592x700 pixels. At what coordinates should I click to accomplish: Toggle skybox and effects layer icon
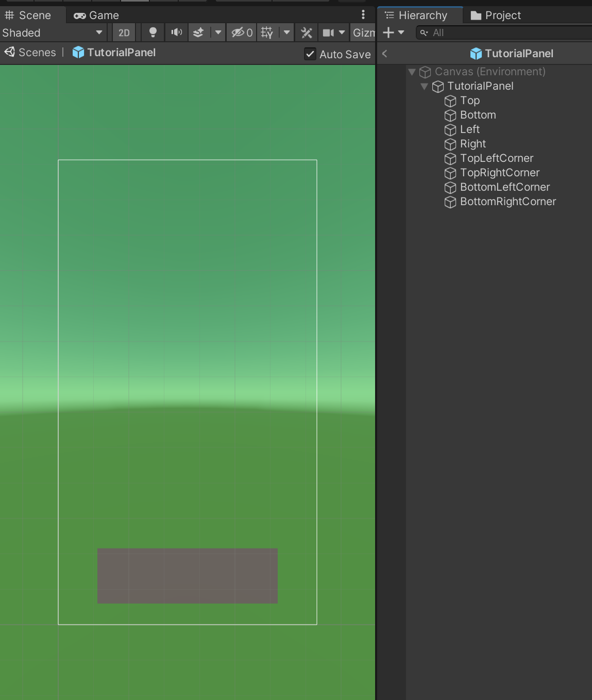pos(198,32)
